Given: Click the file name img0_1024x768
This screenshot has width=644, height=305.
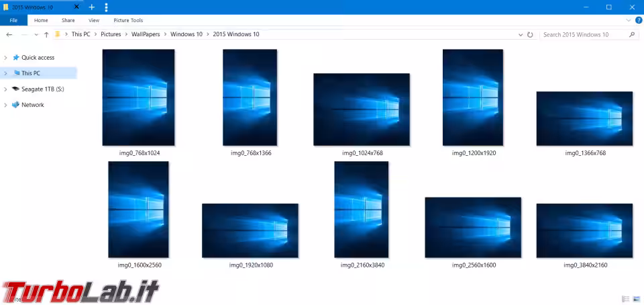Looking at the screenshot, I should [363, 153].
